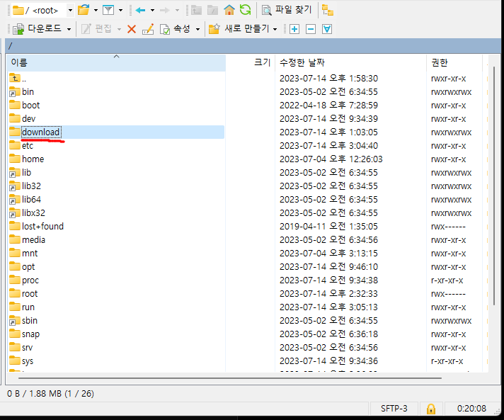
Task: Sort by 수정한 날짜 column header
Action: [x=350, y=62]
